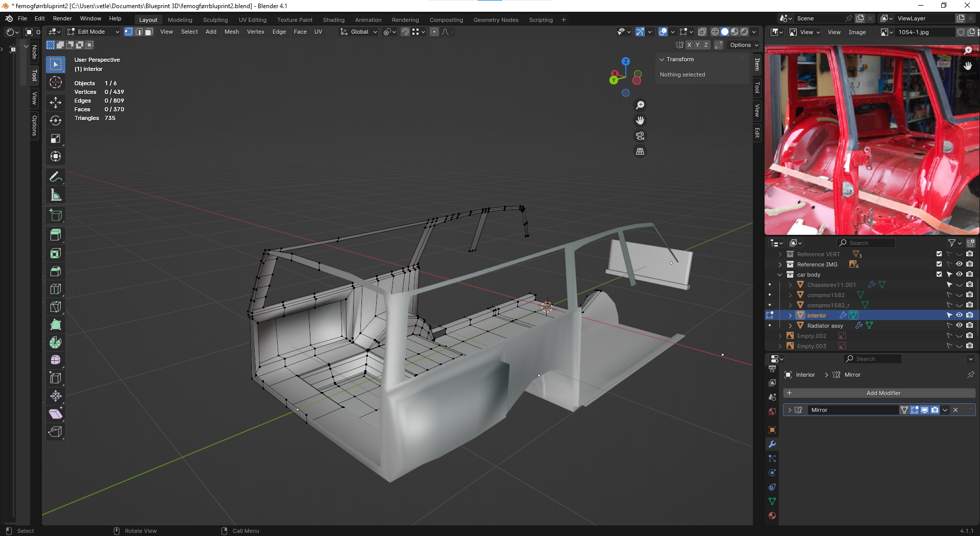Activate the Extrude Region tool
Screen dimensions: 980x536
[x=56, y=235]
